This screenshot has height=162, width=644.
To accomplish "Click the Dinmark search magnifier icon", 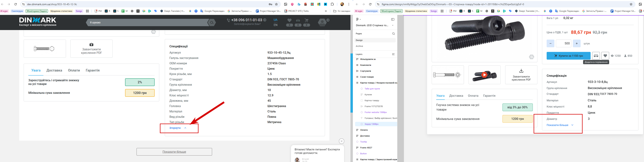I will [x=212, y=22].
